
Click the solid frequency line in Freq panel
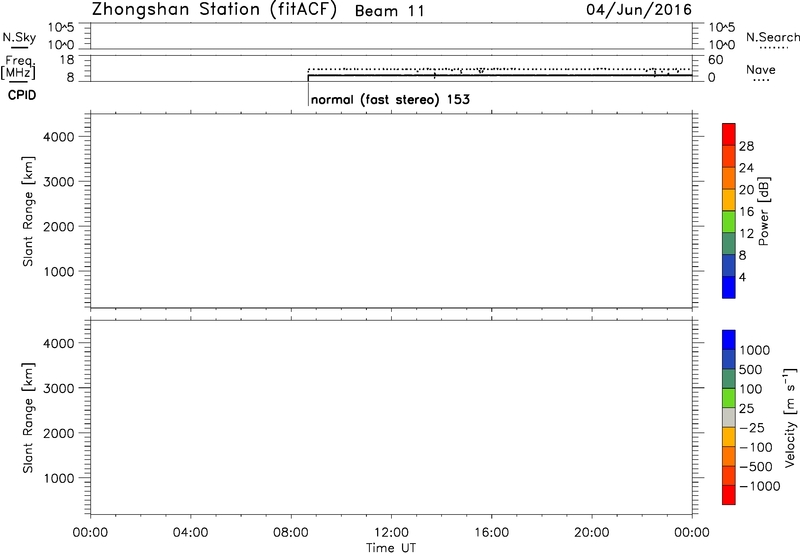(500, 75)
